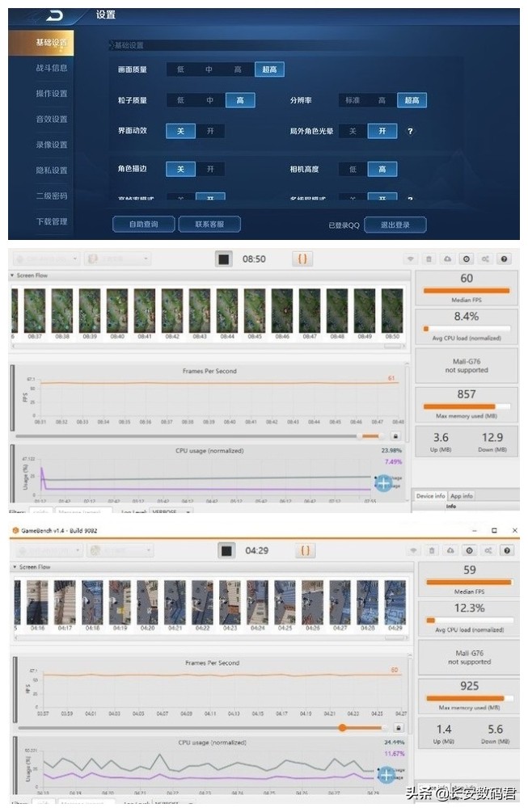Stop recording in the 08:50 GameBench session

coord(224,259)
